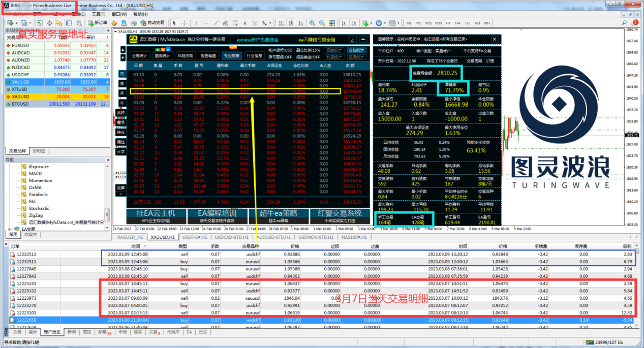
Task: Open the indicators list dropdown icon
Action: click(367, 23)
